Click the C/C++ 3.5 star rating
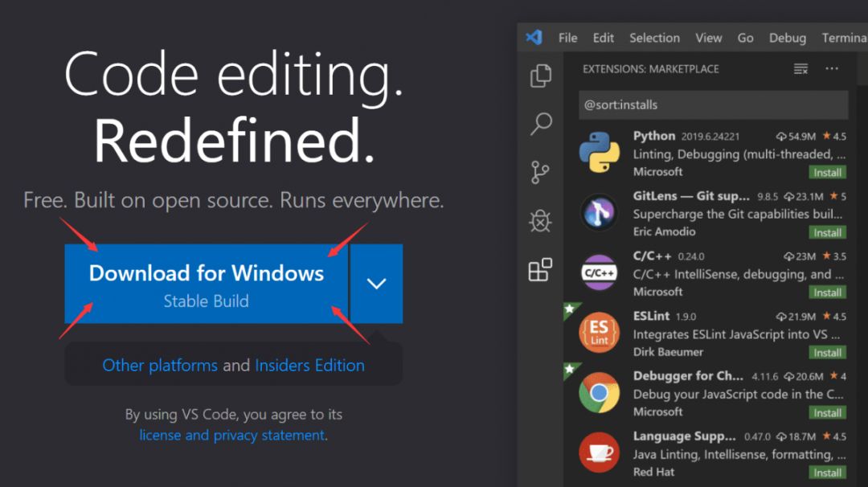The image size is (868, 487). 833,256
